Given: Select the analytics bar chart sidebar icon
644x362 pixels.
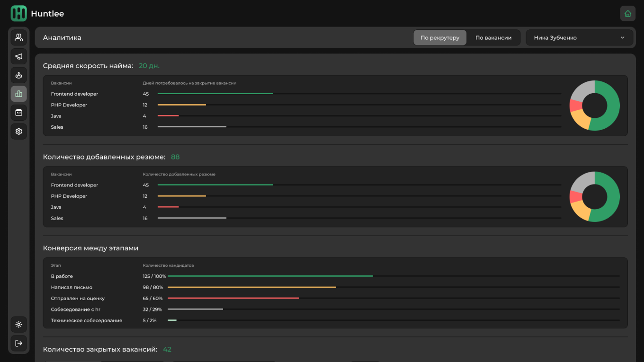Looking at the screenshot, I should coord(19,94).
